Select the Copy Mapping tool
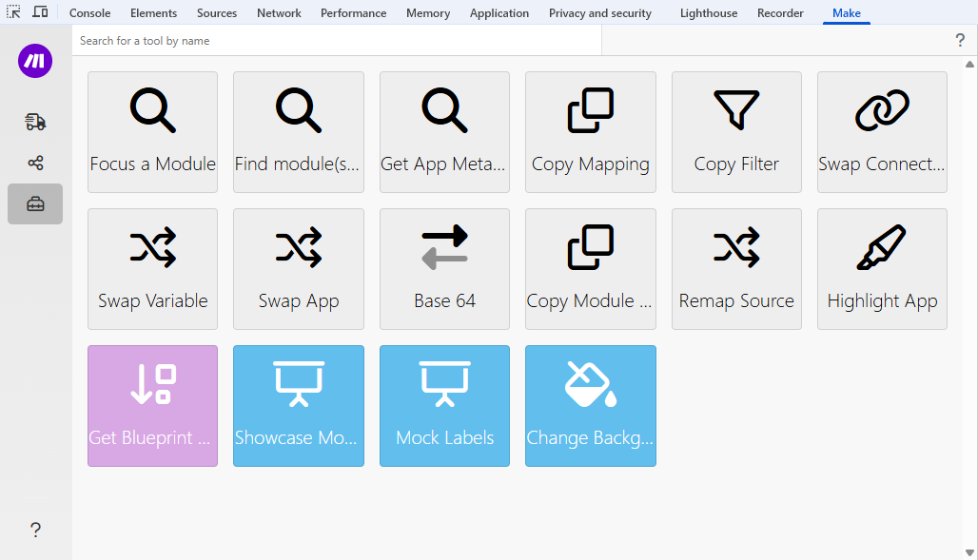 (x=590, y=132)
